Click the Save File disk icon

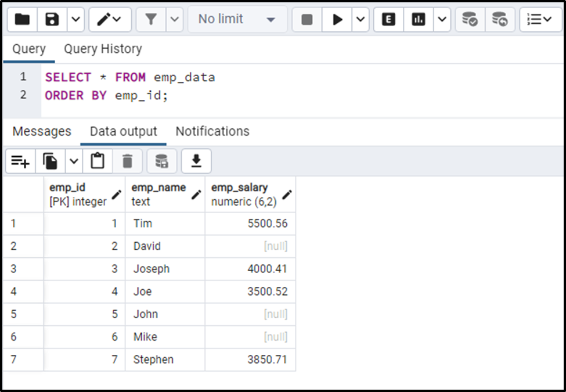tap(52, 19)
